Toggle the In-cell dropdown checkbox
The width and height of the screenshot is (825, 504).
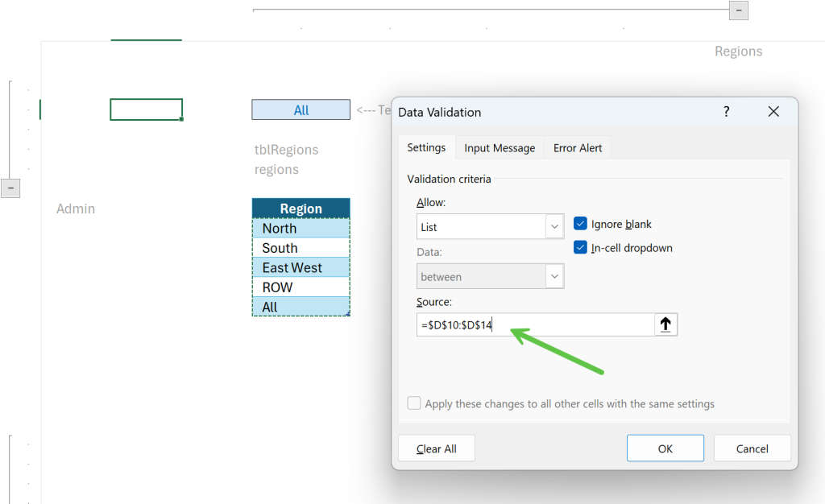[x=580, y=247]
